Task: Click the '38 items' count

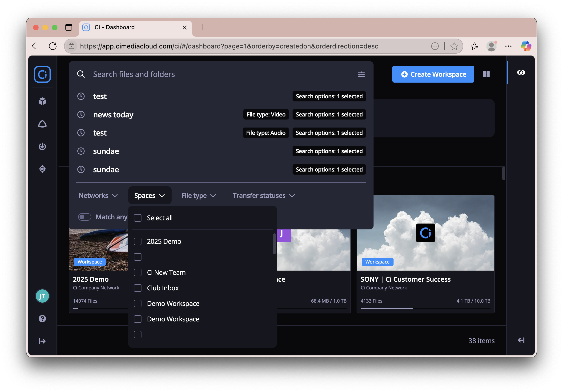Action: pyautogui.click(x=481, y=340)
